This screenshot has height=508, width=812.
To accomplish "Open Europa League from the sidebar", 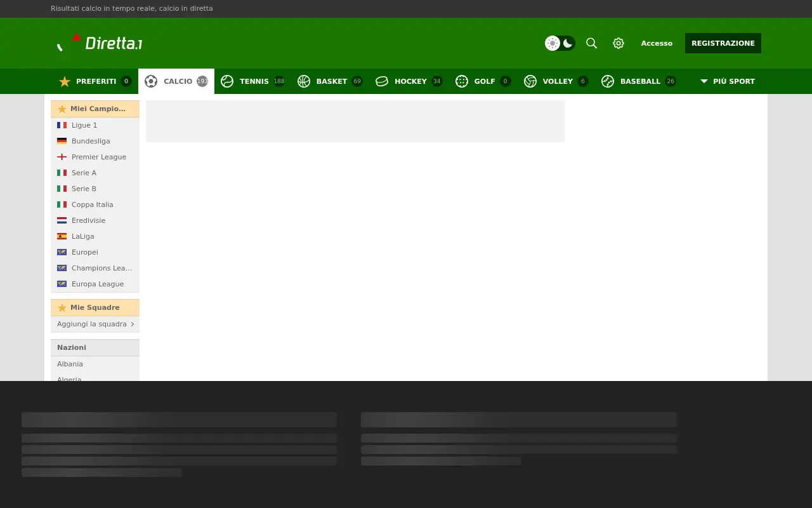I will click(95, 284).
